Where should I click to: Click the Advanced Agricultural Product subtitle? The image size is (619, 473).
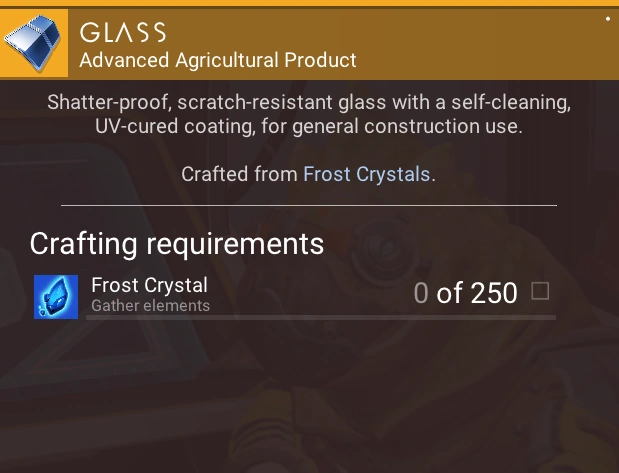(x=218, y=60)
